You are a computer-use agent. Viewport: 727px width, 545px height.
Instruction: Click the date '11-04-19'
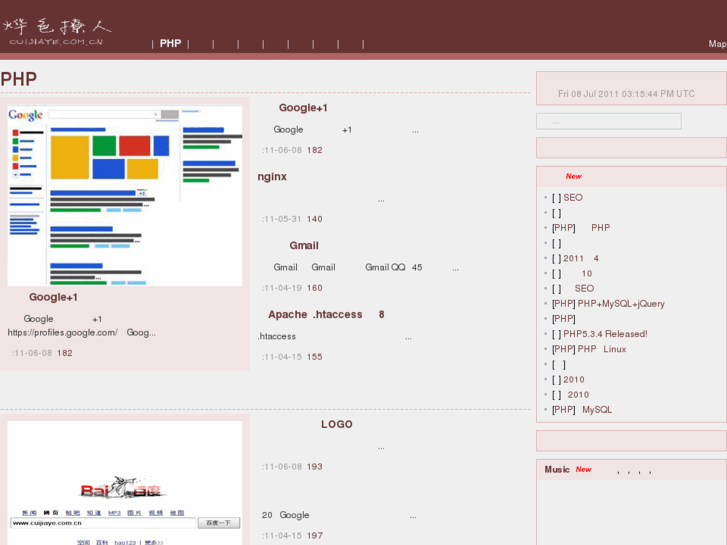click(283, 288)
